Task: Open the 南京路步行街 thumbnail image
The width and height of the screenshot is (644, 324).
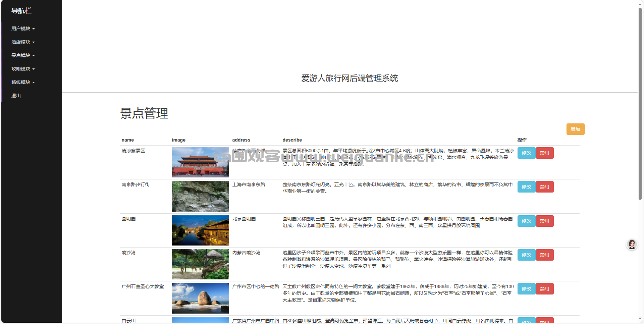Action: [x=200, y=196]
